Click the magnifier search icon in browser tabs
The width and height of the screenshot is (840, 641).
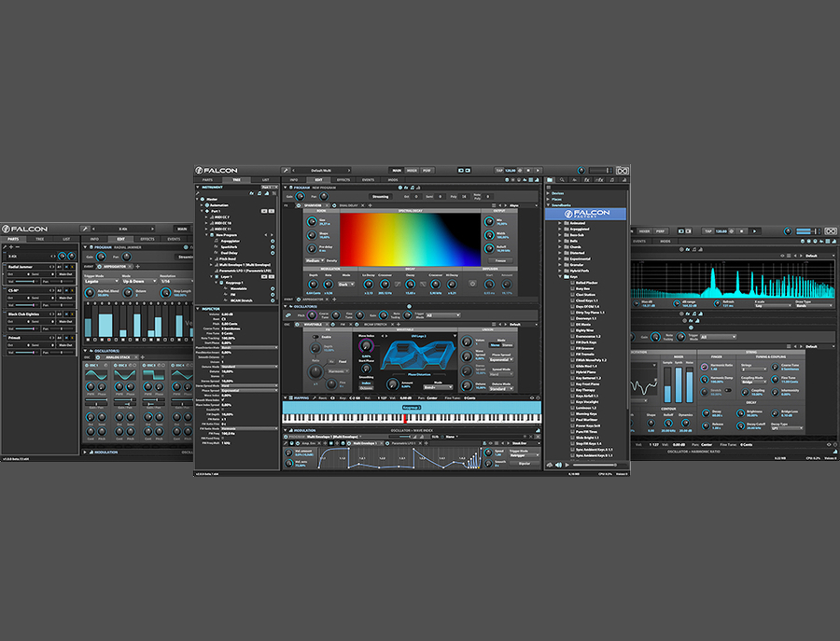[562, 180]
